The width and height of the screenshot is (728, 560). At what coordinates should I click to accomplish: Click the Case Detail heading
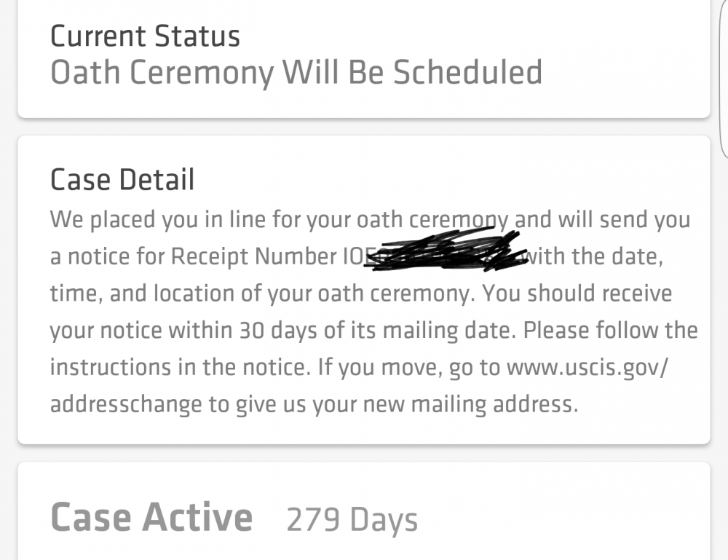(122, 180)
